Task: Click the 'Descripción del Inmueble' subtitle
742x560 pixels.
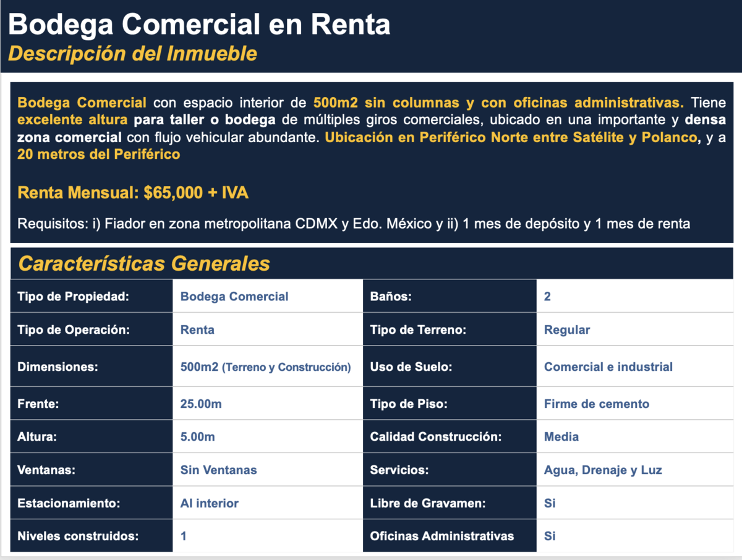Action: 132,54
